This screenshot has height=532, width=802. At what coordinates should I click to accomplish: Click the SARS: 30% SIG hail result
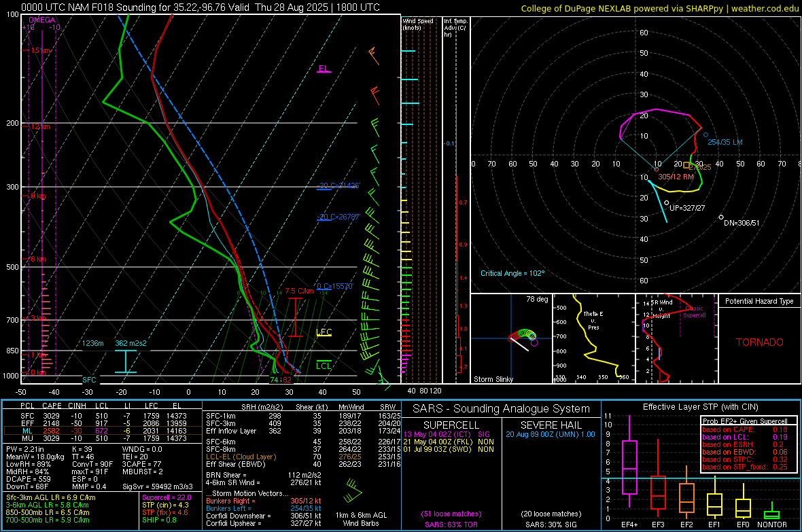551,525
